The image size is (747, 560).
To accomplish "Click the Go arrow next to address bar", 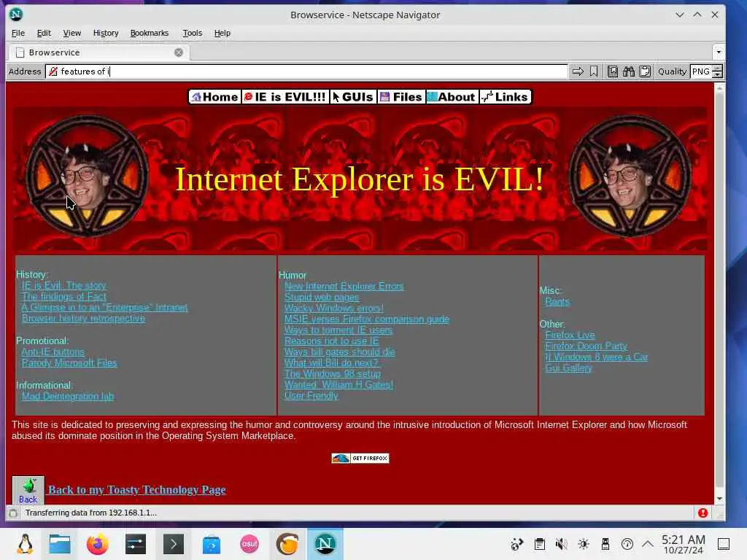I will click(x=578, y=71).
